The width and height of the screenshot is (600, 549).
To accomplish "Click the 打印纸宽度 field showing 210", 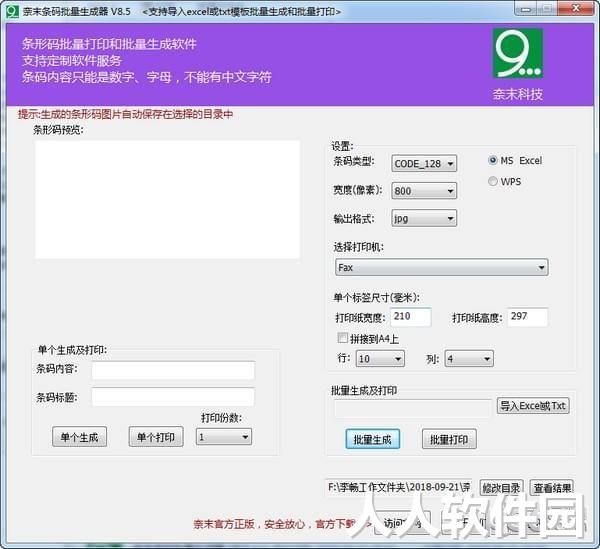I will [411, 317].
